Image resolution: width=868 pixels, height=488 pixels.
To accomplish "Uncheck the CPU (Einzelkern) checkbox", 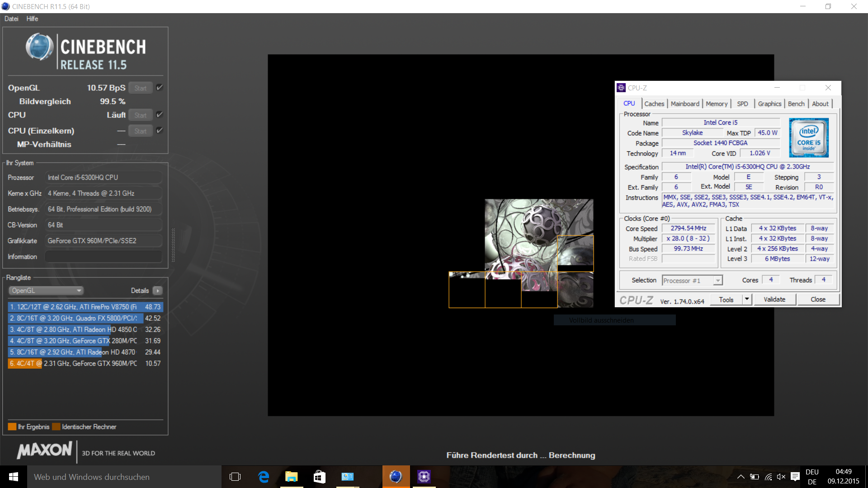I will (160, 131).
